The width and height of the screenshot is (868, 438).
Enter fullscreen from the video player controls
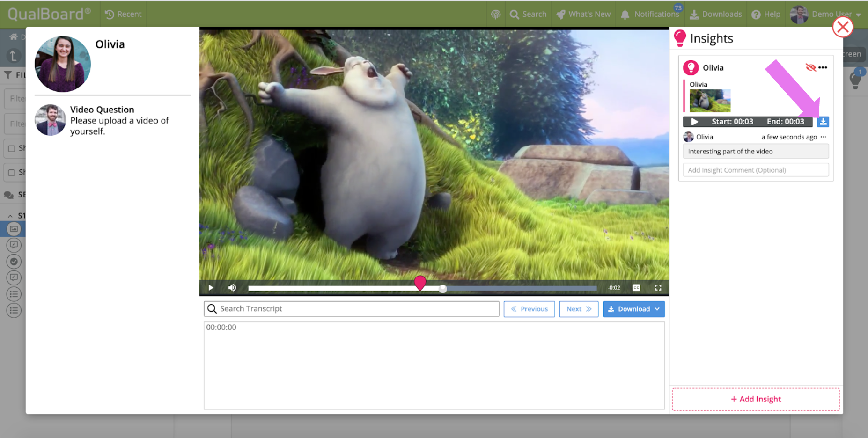point(658,288)
